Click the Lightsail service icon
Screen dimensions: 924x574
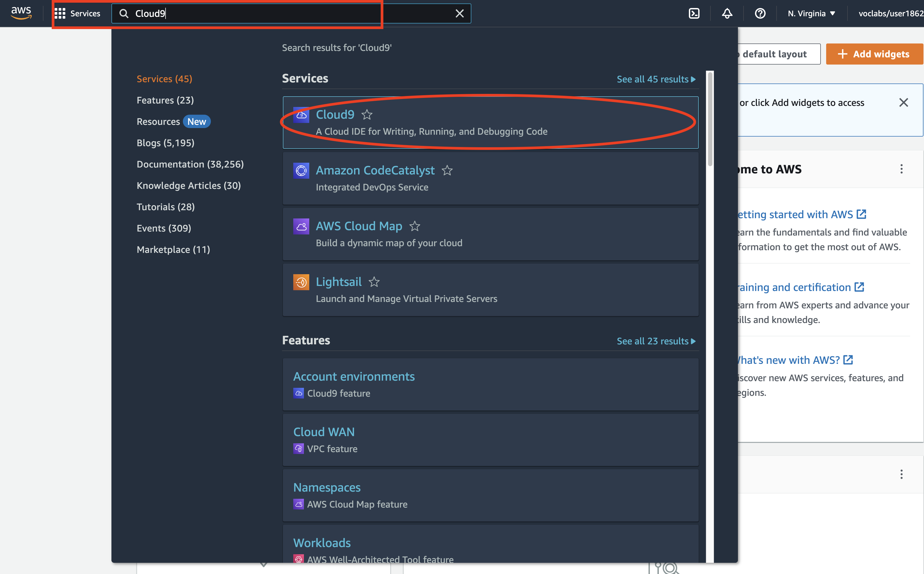301,282
